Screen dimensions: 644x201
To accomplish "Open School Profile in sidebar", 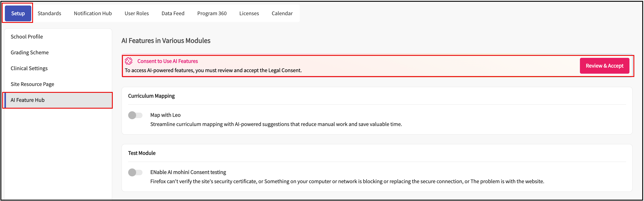I will (27, 37).
